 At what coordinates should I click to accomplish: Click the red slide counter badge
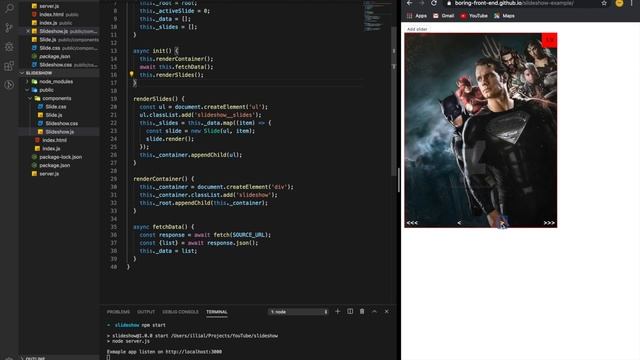pos(549,40)
